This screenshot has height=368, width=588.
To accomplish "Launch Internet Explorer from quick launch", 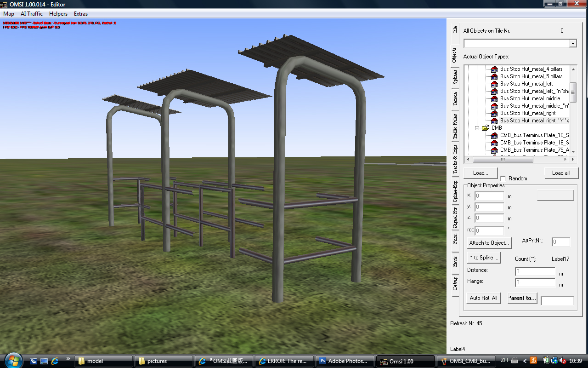I will click(55, 361).
